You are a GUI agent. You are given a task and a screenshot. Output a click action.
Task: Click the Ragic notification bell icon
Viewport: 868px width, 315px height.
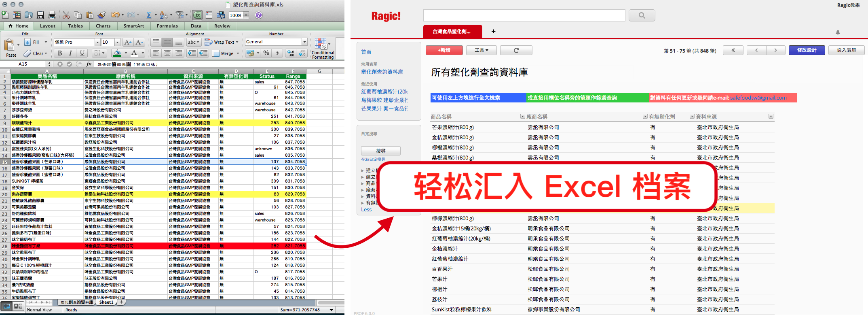pyautogui.click(x=838, y=32)
